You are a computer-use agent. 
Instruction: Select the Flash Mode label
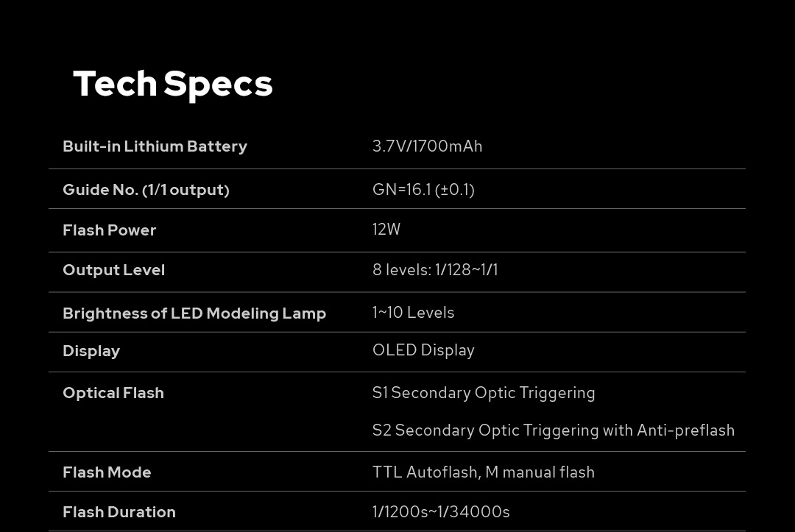[x=107, y=472]
